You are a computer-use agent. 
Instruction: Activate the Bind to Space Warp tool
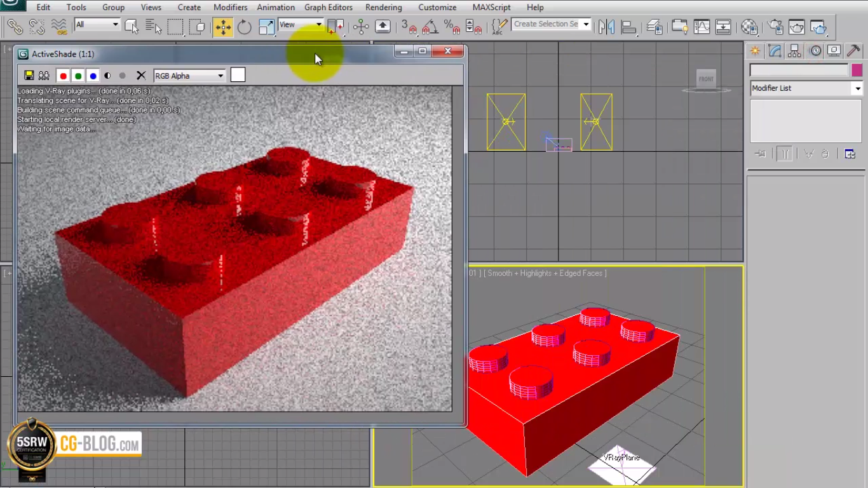[59, 27]
